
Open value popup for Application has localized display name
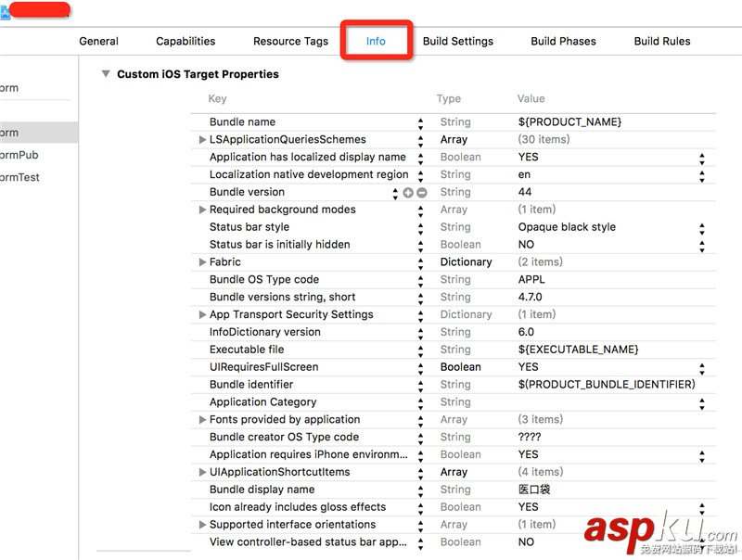pos(701,158)
